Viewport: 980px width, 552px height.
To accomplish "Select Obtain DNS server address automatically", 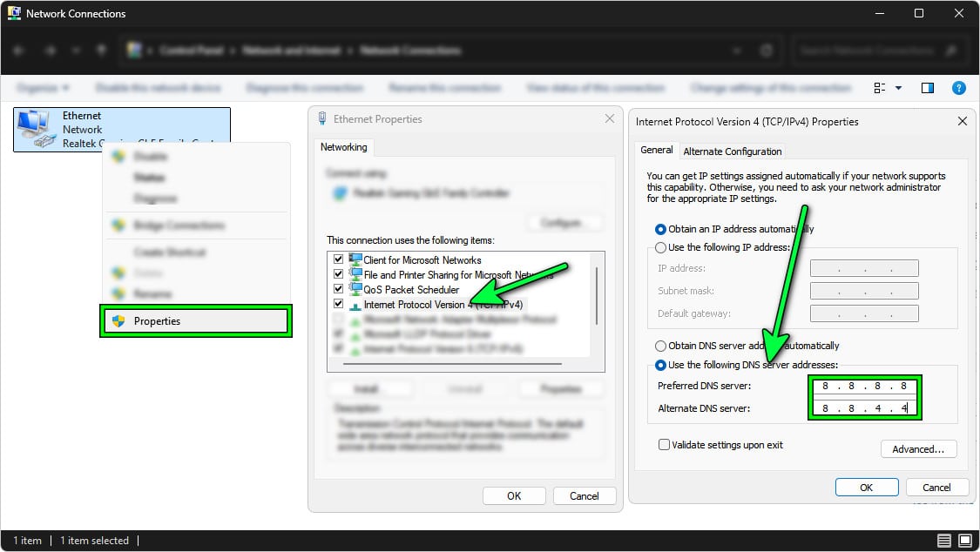I will tap(661, 346).
